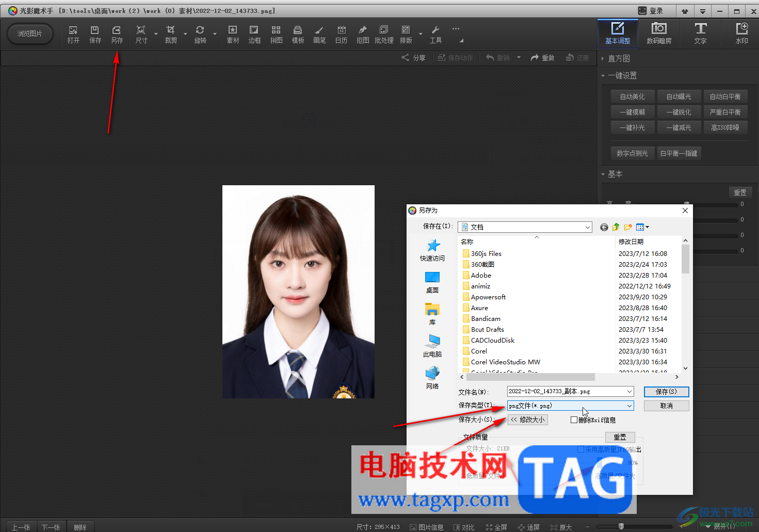Click the zoom slider at the bottom
The width and height of the screenshot is (759, 532).
coord(621,526)
